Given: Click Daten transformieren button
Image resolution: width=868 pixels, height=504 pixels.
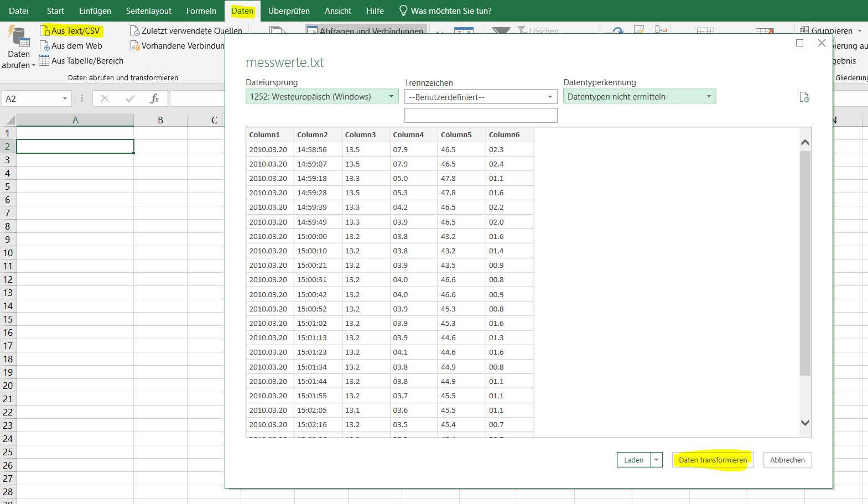Looking at the screenshot, I should pos(713,460).
